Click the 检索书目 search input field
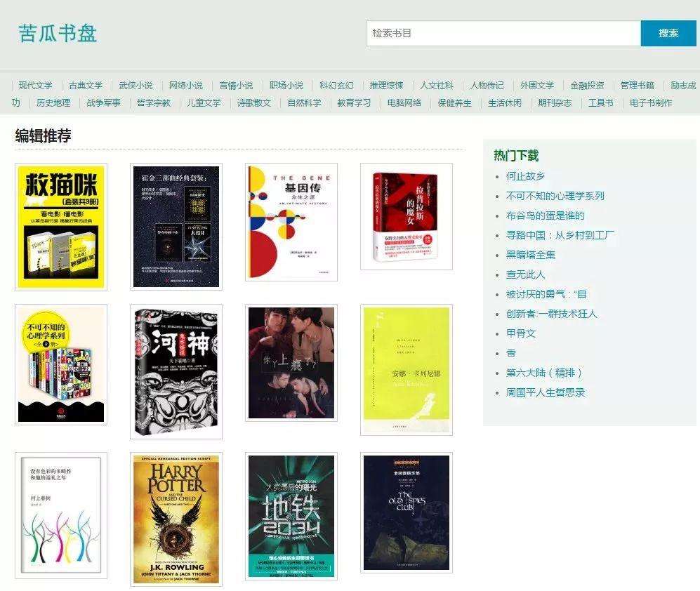This screenshot has height=591, width=700. coord(503,33)
